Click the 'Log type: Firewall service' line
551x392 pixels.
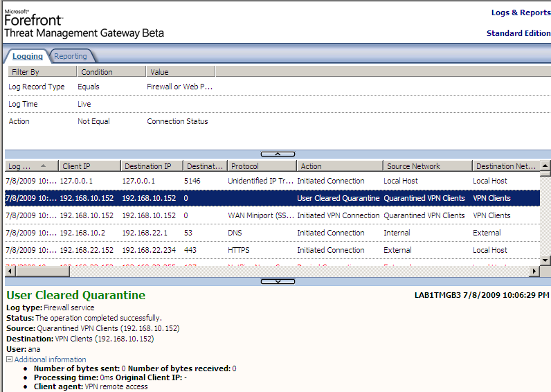[51, 308]
